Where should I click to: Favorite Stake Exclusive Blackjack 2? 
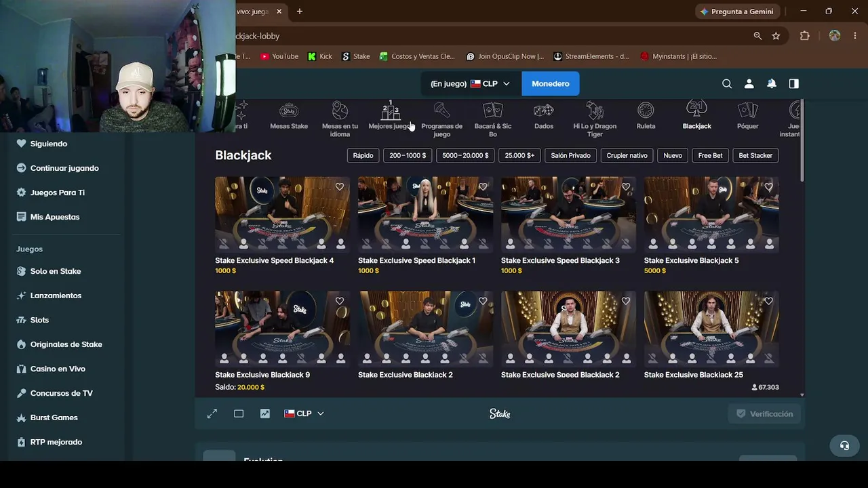coord(483,302)
